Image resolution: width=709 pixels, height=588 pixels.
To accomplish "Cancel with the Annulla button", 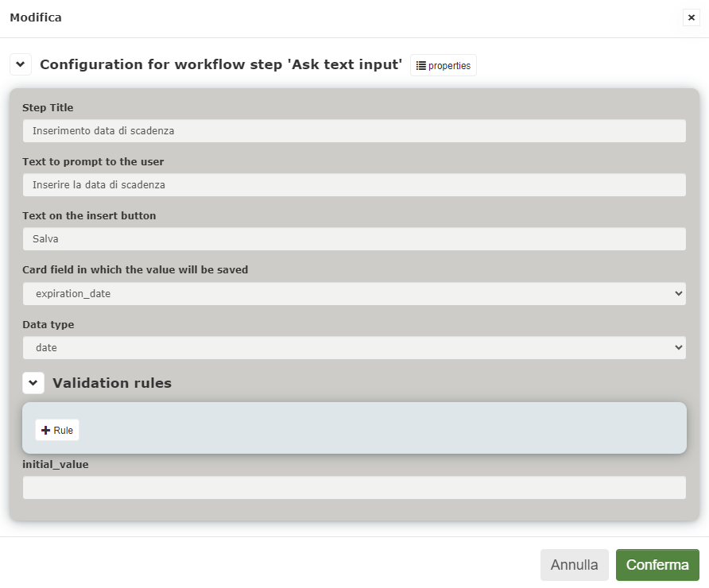I will click(574, 564).
